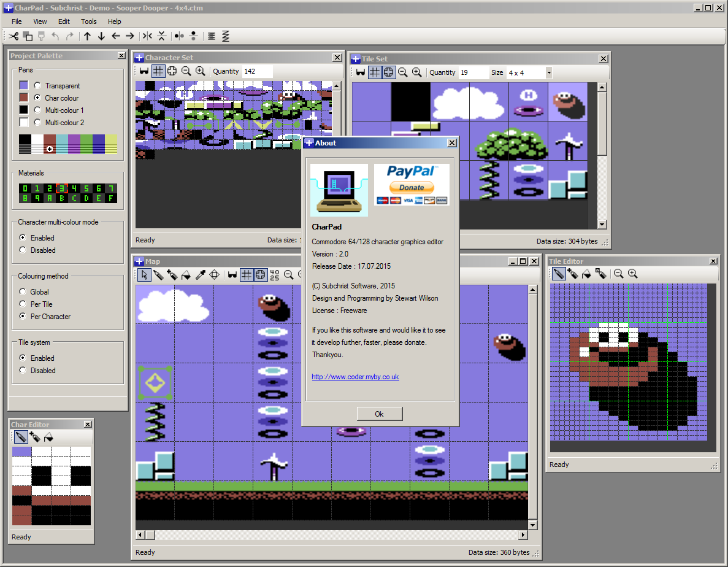Zoom out in the Tile Set window
Viewport: 728px width, 567px height.
click(402, 72)
